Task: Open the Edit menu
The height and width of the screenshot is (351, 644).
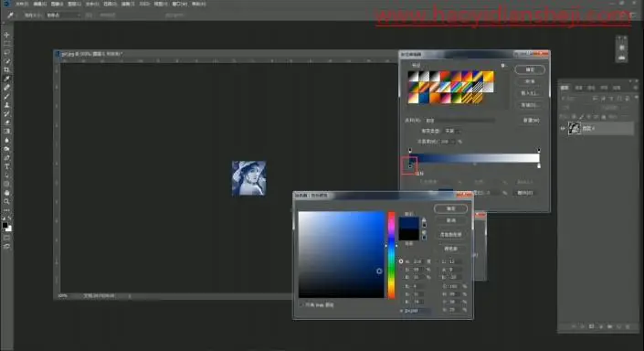Action: click(x=40, y=4)
